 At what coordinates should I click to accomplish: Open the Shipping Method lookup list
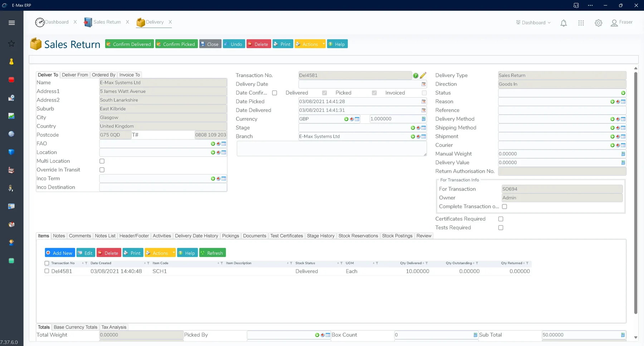pyautogui.click(x=623, y=128)
